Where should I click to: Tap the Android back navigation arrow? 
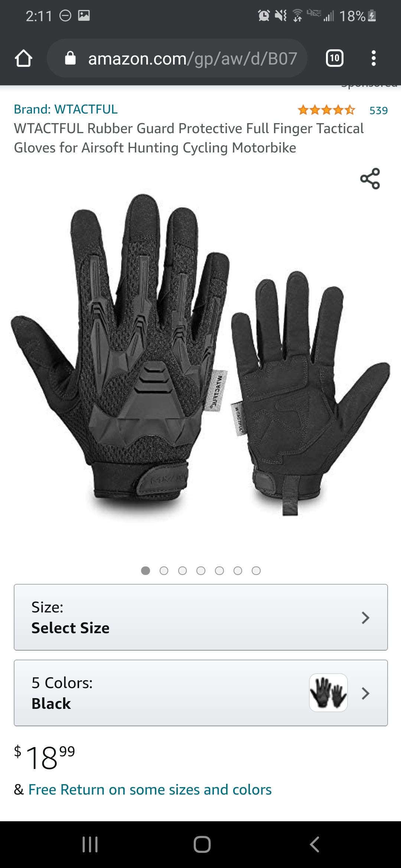tap(314, 844)
